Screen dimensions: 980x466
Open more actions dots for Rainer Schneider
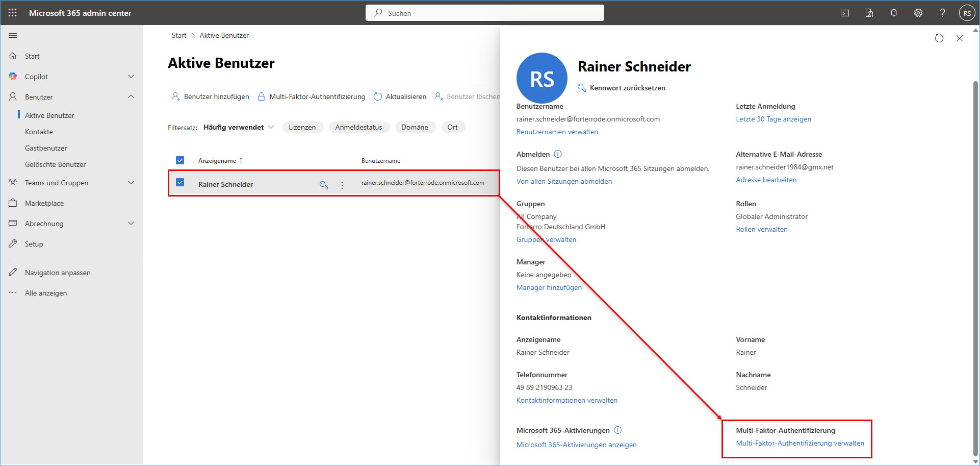(x=342, y=185)
